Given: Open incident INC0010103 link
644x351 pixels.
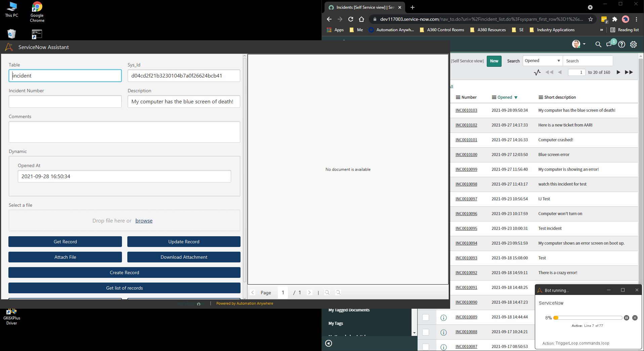Looking at the screenshot, I should click(x=466, y=110).
